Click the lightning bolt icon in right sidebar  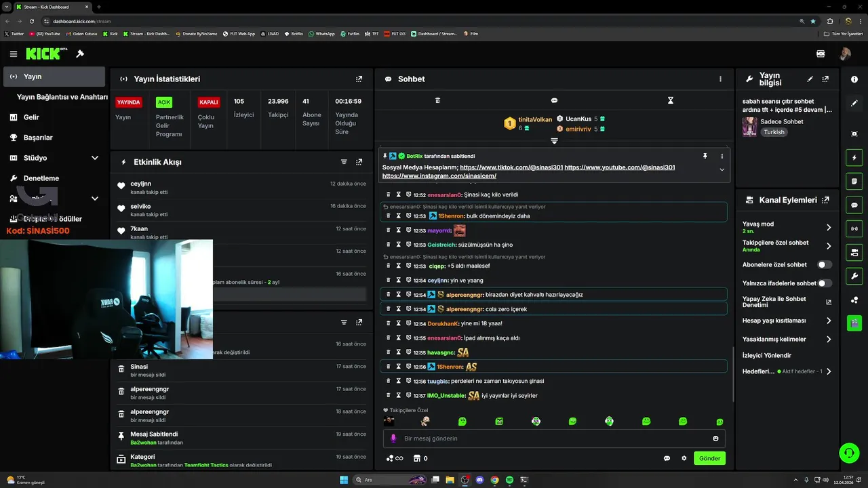854,158
